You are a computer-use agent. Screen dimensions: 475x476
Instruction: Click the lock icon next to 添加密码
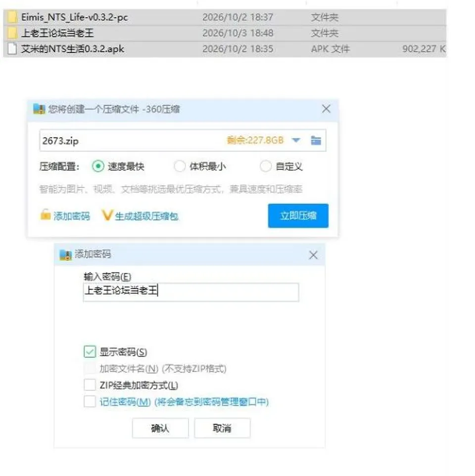click(46, 215)
